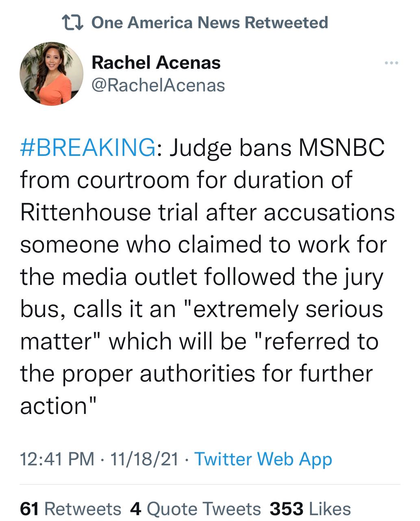Click the 12:41 PM timestamp
This screenshot has height=521, width=420.
point(57,459)
